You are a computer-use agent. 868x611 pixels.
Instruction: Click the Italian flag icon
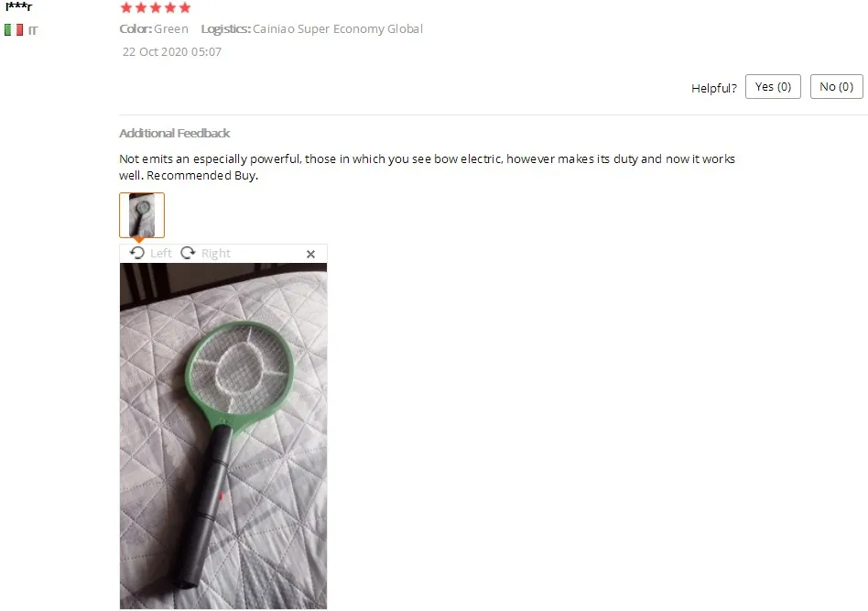14,30
